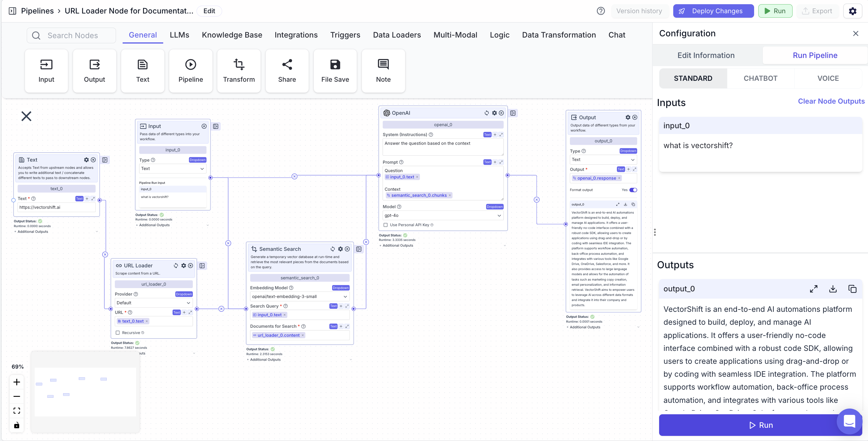This screenshot has width=868, height=441.
Task: Add a Transform node from the palette
Action: click(239, 71)
